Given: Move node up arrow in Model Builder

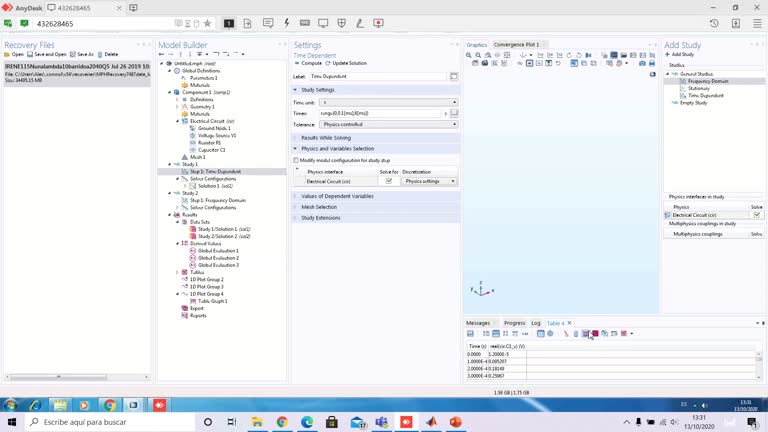Looking at the screenshot, I should pos(180,54).
